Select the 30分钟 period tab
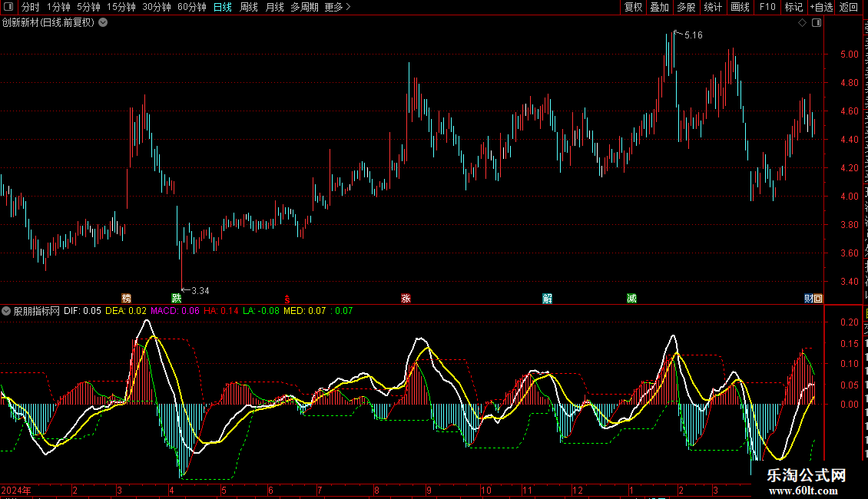The width and height of the screenshot is (868, 499). (x=156, y=7)
